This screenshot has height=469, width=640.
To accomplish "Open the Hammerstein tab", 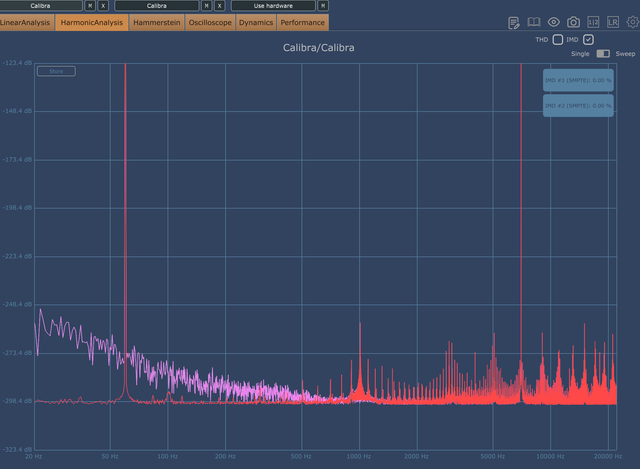I will (157, 22).
